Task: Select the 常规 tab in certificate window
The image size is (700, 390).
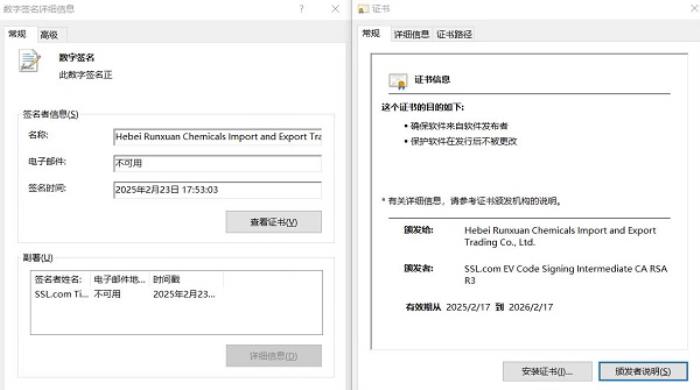Action: click(x=371, y=33)
